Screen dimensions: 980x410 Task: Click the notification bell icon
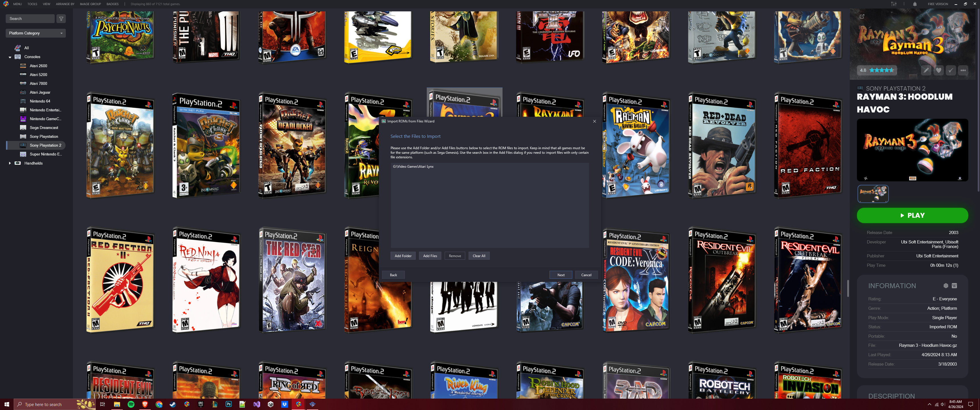(x=914, y=4)
